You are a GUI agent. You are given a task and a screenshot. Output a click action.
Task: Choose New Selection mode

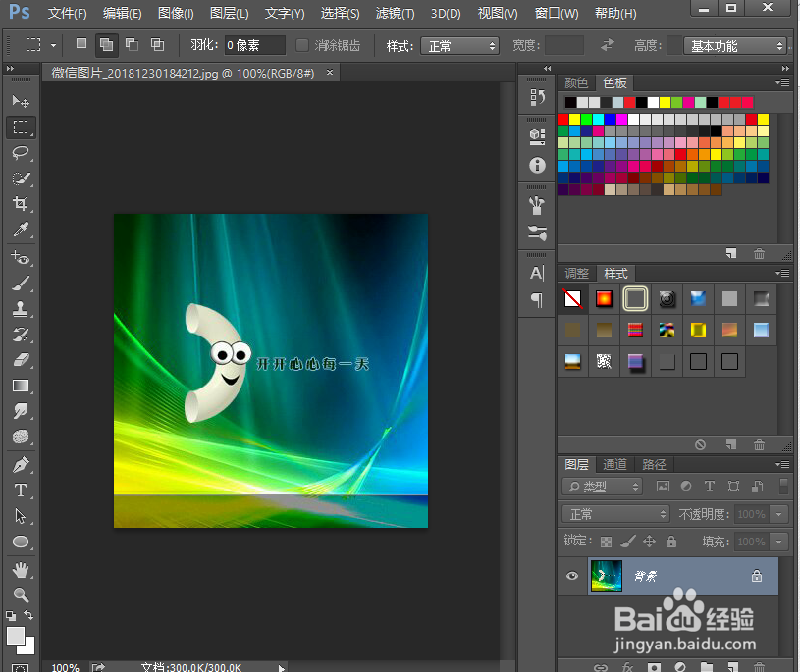pyautogui.click(x=81, y=44)
